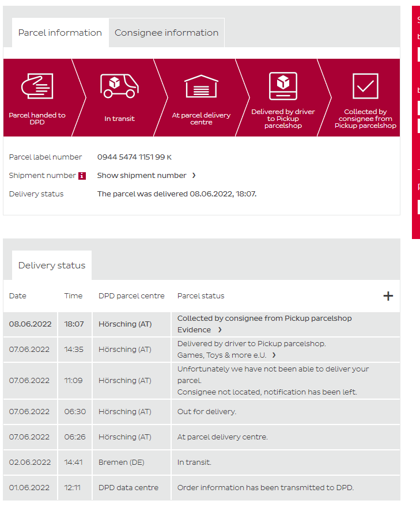
Task: Expand delivery status details with plus icon
Action: (x=388, y=296)
